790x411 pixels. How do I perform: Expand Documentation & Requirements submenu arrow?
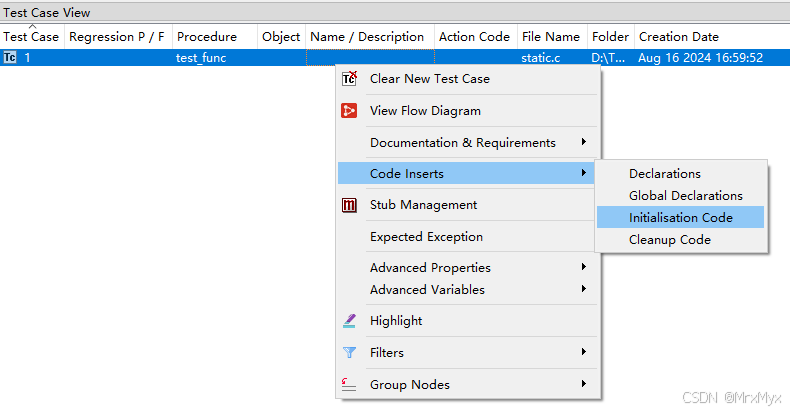(x=583, y=142)
